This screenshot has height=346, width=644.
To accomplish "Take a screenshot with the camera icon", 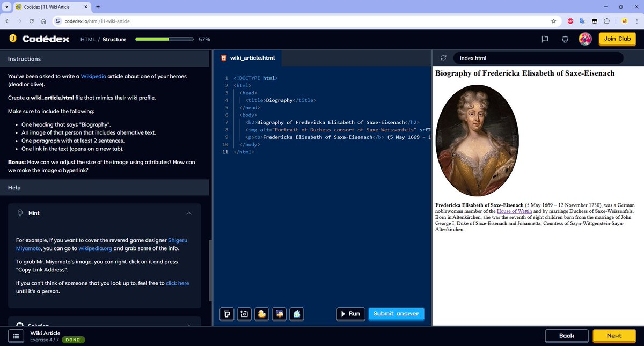I will tap(244, 314).
